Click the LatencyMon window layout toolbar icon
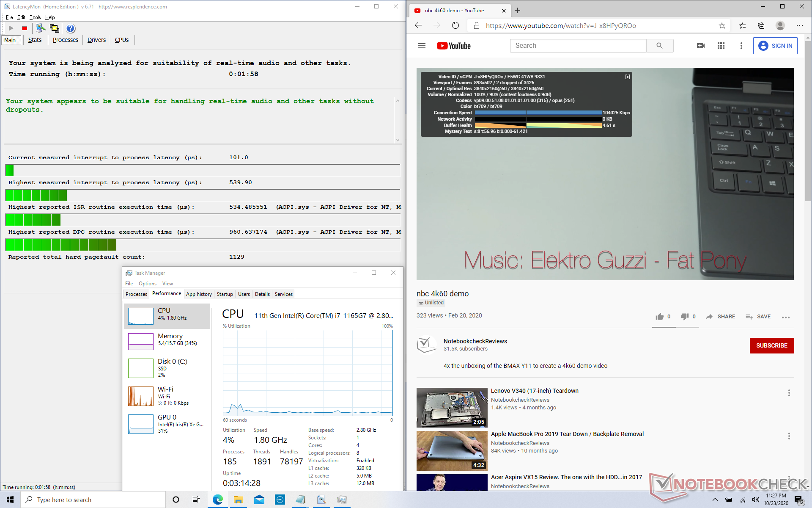The image size is (812, 508). pyautogui.click(x=55, y=28)
